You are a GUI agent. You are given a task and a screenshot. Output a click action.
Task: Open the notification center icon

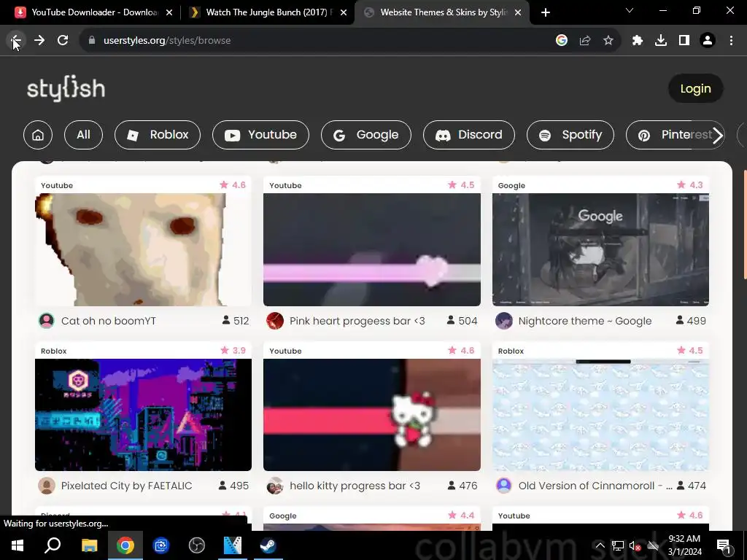(x=724, y=545)
